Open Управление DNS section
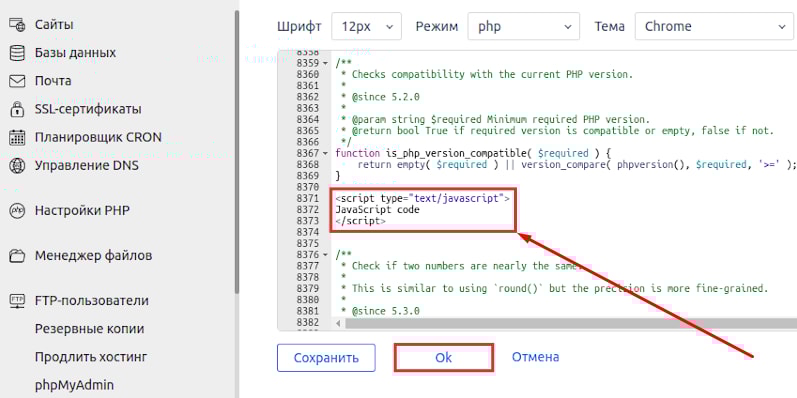797x398 pixels. (x=86, y=166)
